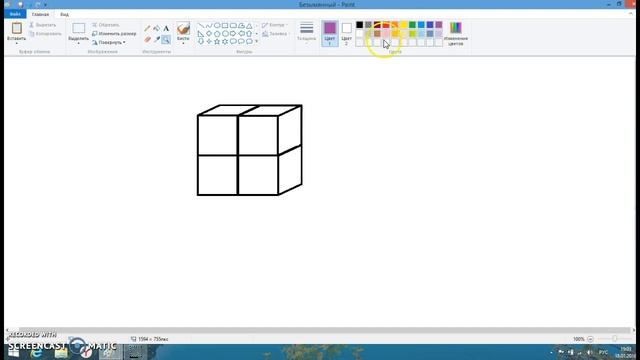Image resolution: width=640 pixels, height=360 pixels.
Task: Pick the purple color swatch
Action: (439, 25)
